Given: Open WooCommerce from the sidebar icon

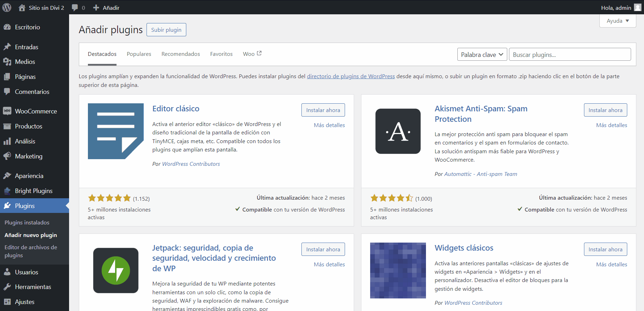Looking at the screenshot, I should [x=7, y=111].
